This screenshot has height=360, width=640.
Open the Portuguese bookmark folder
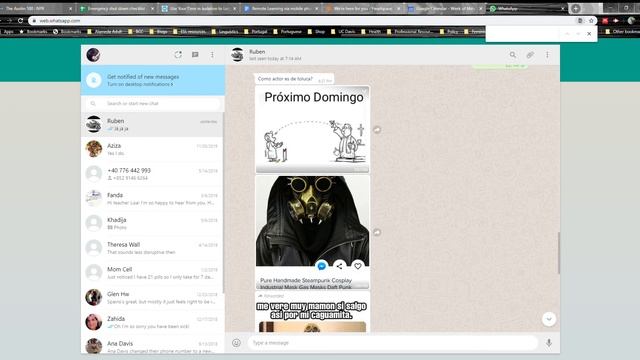[287, 31]
